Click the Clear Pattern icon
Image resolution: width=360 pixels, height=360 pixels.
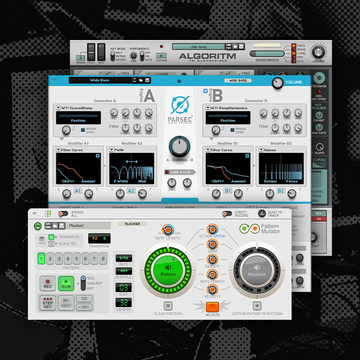(168, 306)
